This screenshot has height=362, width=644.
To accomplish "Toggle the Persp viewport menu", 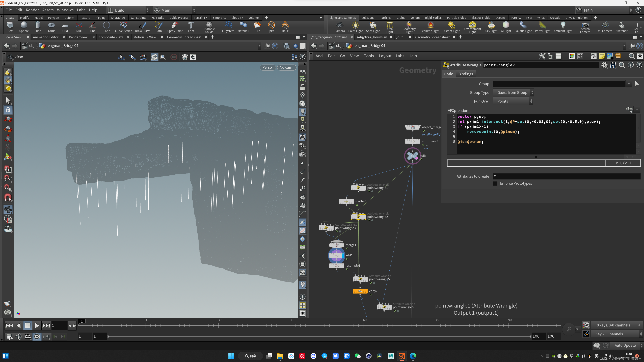I will tap(268, 67).
